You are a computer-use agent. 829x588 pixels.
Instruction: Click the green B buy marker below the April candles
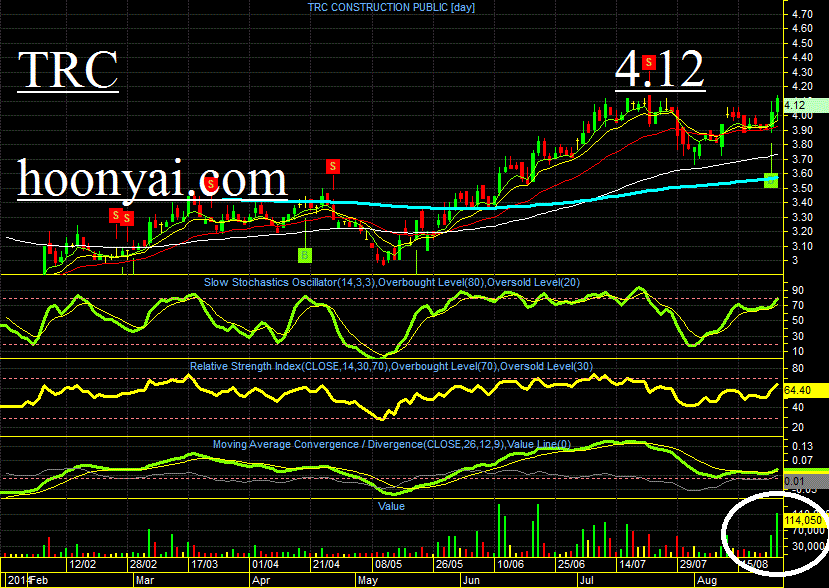tap(305, 256)
